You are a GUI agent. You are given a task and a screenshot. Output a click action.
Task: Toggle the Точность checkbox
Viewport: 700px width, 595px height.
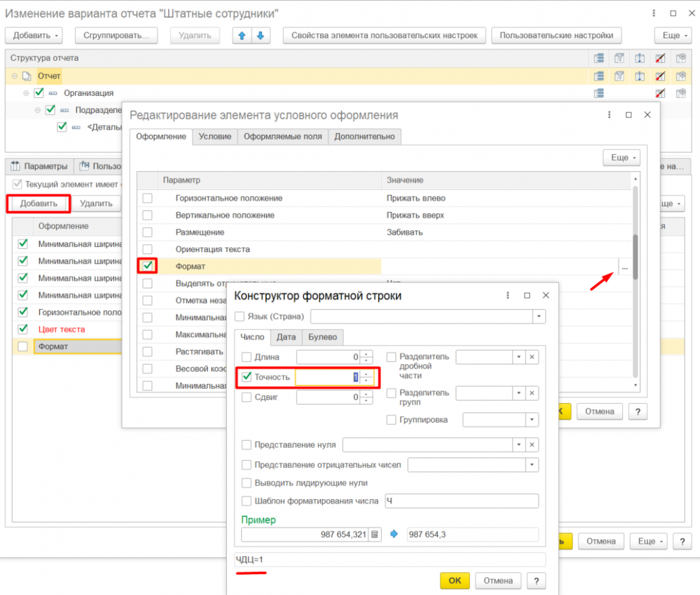[246, 377]
